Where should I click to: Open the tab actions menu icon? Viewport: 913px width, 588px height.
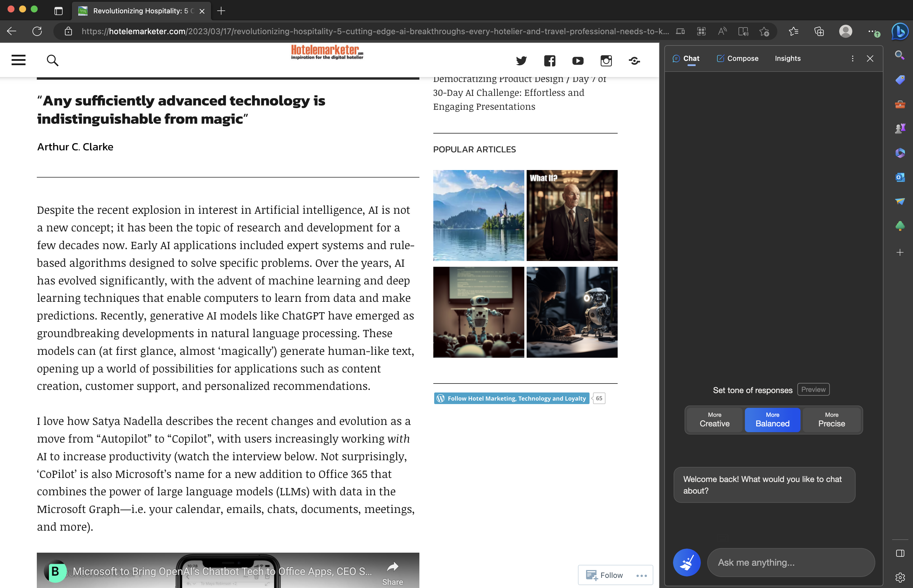pyautogui.click(x=59, y=11)
